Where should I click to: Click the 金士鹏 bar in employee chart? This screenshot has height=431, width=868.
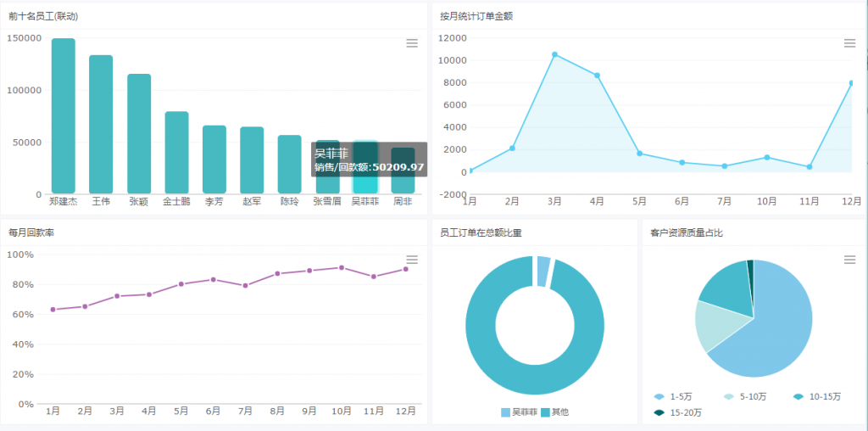(176, 153)
